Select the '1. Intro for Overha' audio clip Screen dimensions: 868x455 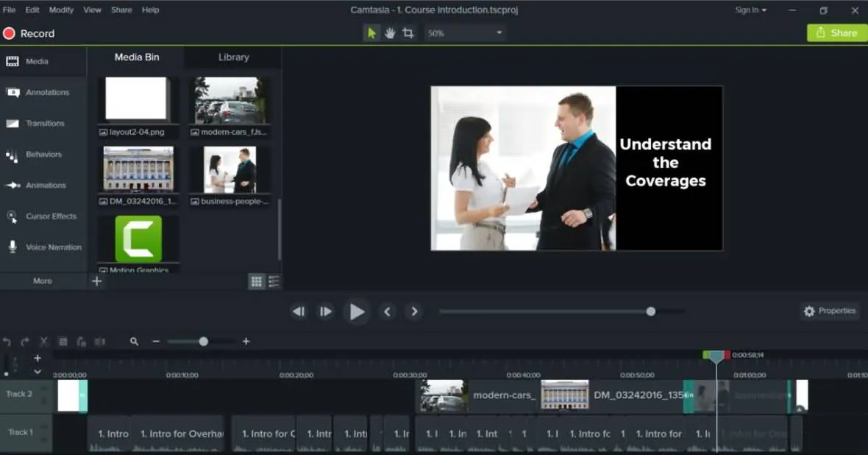(x=178, y=434)
